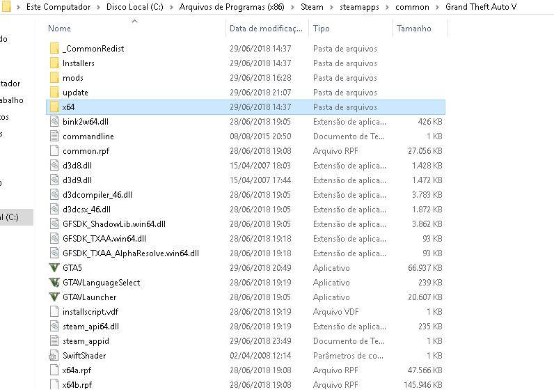Expand the chevron after Este Computador
The height and width of the screenshot is (392, 554).
click(99, 7)
